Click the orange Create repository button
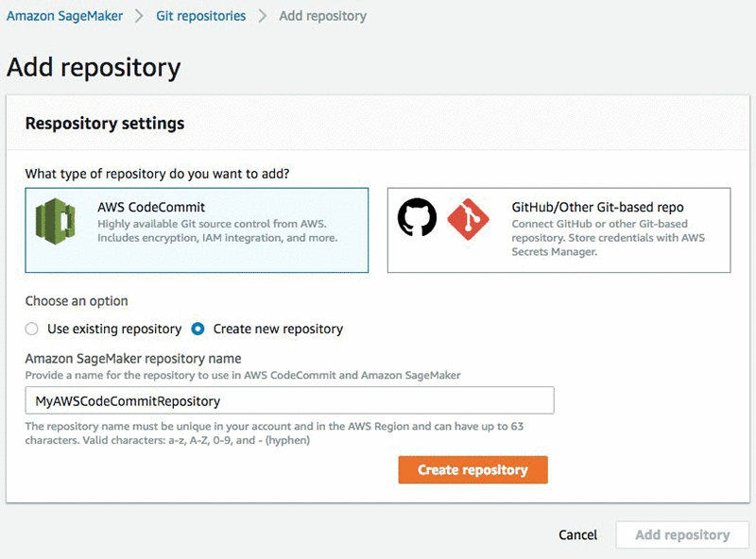This screenshot has height=559, width=756. coord(473,470)
